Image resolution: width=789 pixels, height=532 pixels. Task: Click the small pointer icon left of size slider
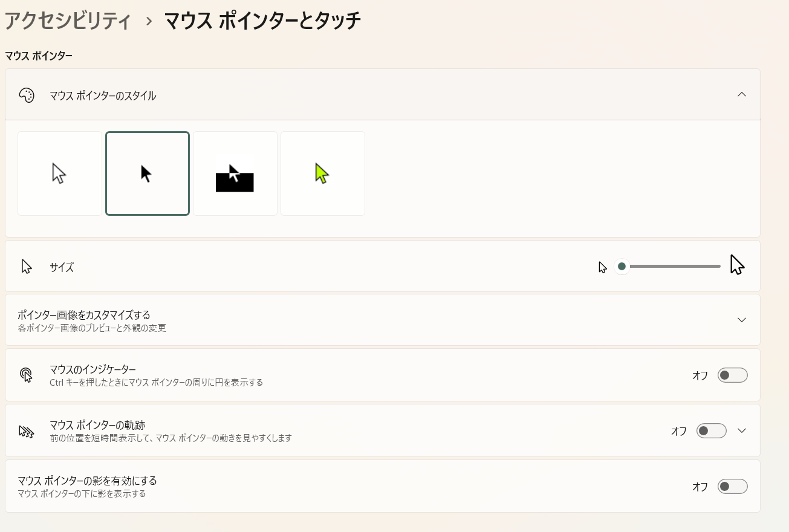[x=603, y=267]
